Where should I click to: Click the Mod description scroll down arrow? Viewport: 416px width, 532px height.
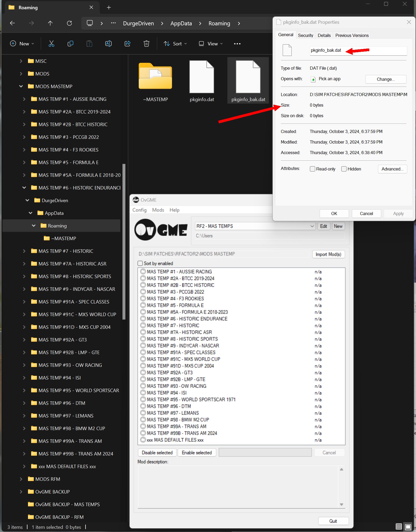pos(342,504)
